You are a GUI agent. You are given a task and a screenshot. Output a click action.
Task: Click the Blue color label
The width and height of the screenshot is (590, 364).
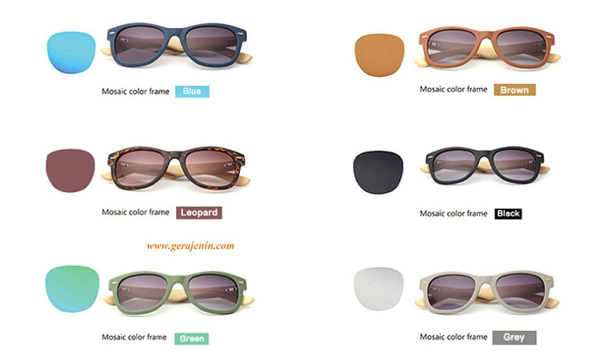click(192, 92)
